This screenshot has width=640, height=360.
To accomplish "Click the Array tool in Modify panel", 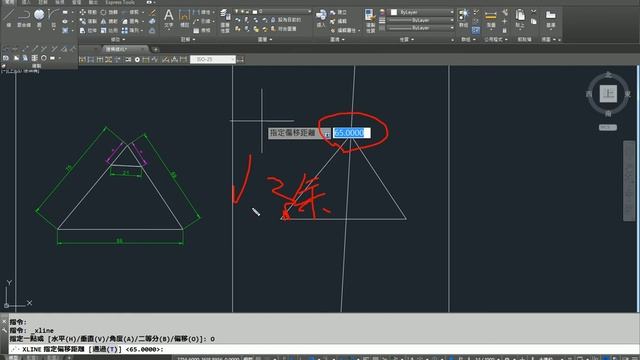I will (x=131, y=31).
